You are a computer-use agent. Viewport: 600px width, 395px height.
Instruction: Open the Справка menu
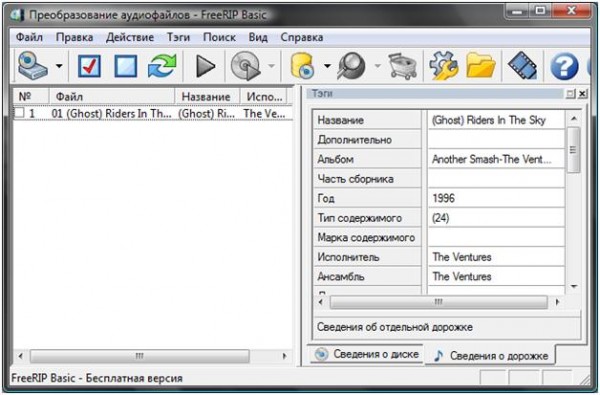[302, 37]
